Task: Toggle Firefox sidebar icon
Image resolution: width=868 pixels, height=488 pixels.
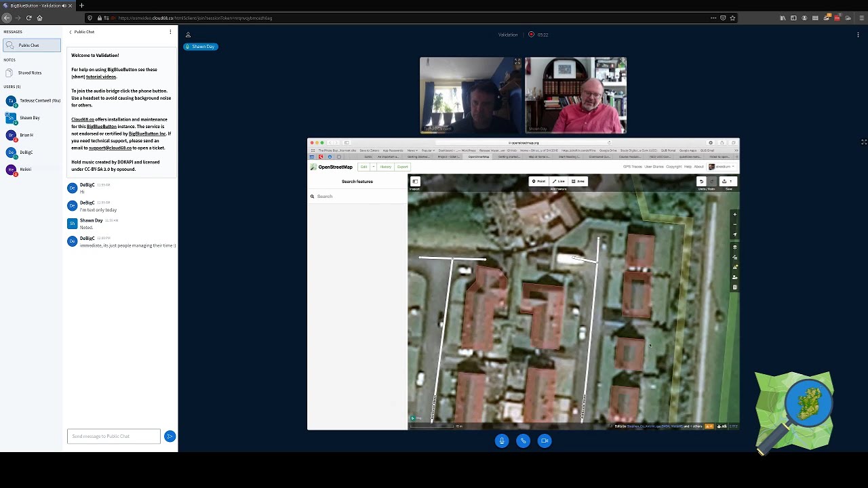Action: click(x=793, y=18)
